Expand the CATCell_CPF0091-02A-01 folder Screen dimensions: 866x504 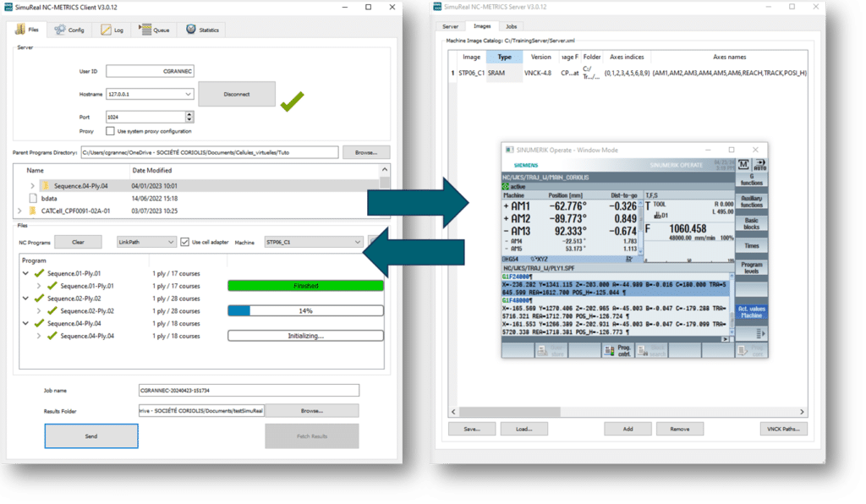click(x=20, y=211)
